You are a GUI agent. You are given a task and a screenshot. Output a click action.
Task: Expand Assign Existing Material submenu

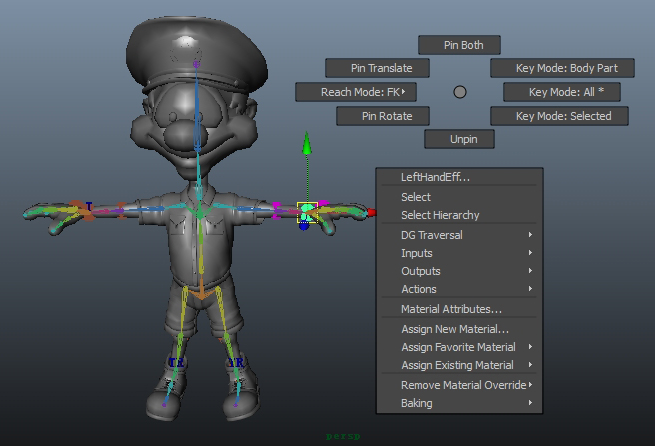pyautogui.click(x=459, y=365)
